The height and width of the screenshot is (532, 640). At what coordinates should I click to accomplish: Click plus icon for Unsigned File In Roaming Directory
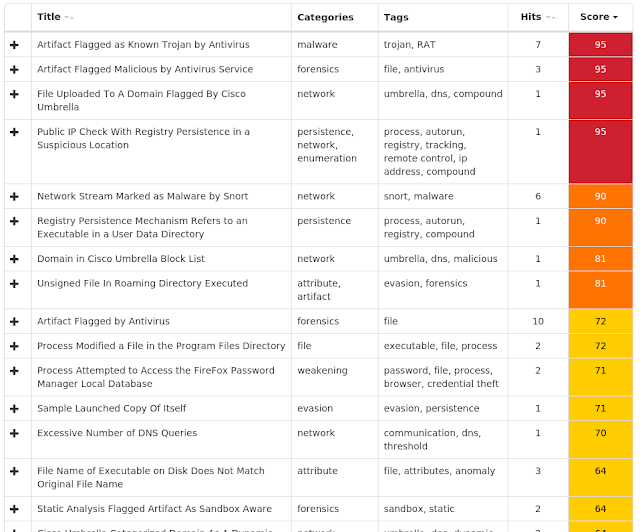(14, 283)
